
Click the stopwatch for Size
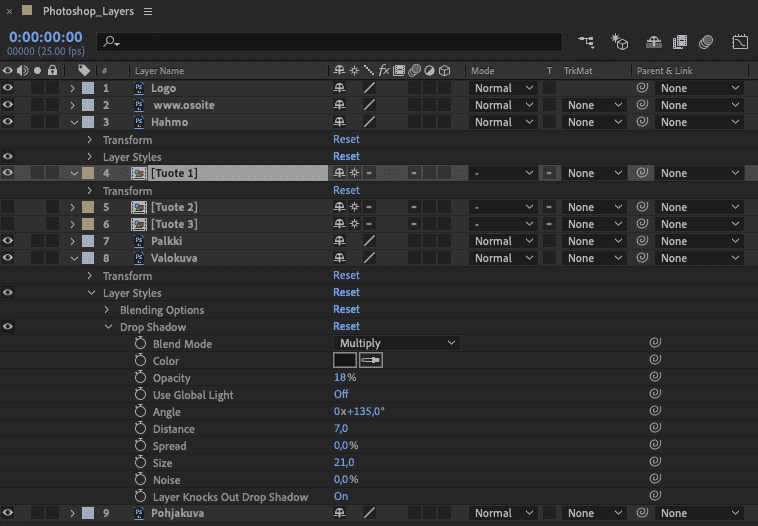pyautogui.click(x=140, y=462)
